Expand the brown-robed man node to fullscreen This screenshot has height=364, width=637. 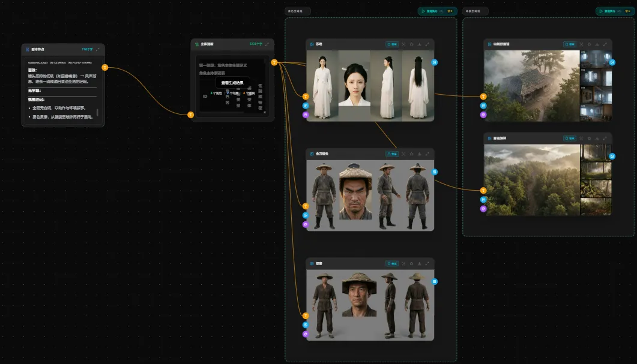click(x=427, y=263)
